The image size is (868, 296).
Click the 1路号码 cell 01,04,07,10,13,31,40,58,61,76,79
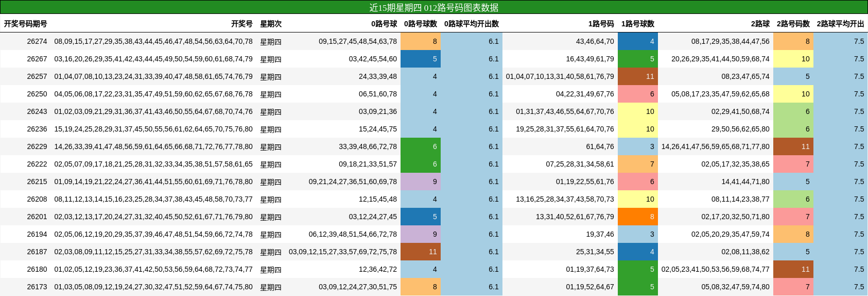560,76
